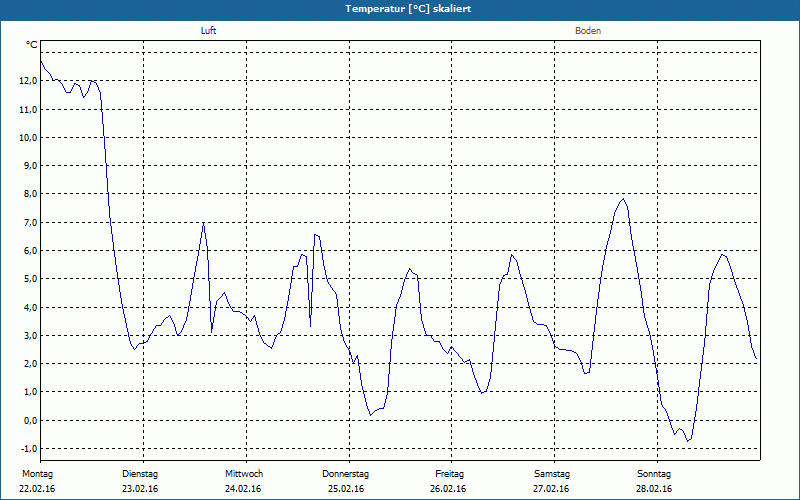
Task: Click the 12,0 y-axis value
Action: 28,81
